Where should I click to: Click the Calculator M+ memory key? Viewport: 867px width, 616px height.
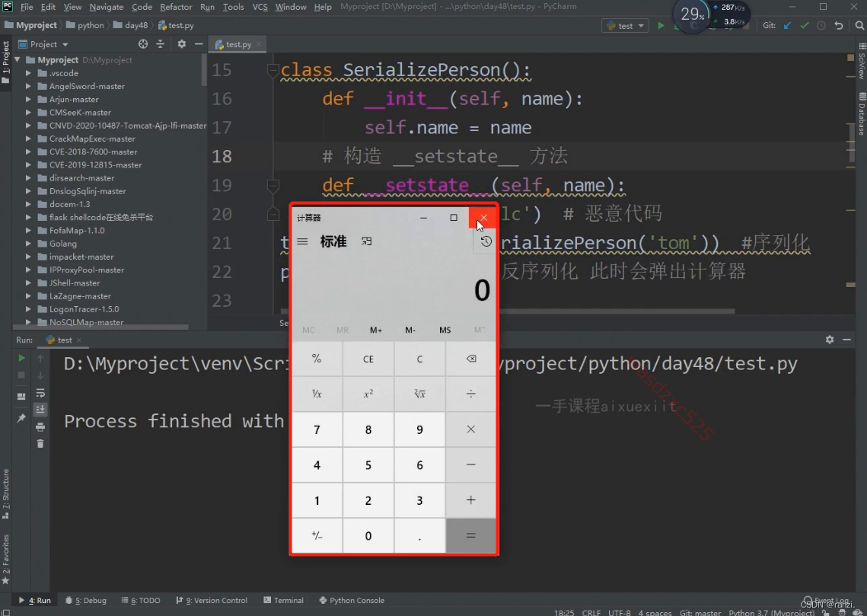(x=376, y=330)
